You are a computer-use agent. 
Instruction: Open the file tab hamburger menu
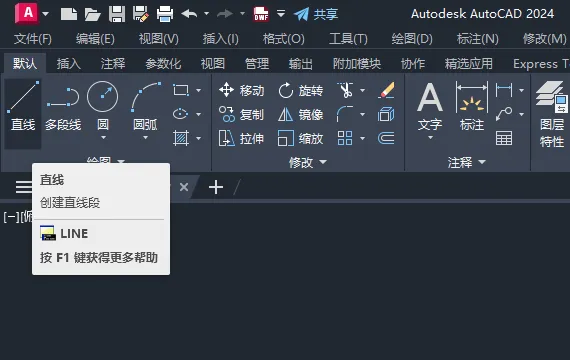[23, 187]
